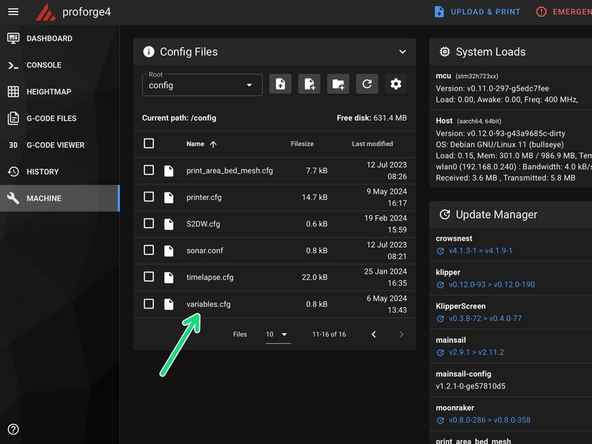Click the Update Manager refresh icon

(444, 214)
